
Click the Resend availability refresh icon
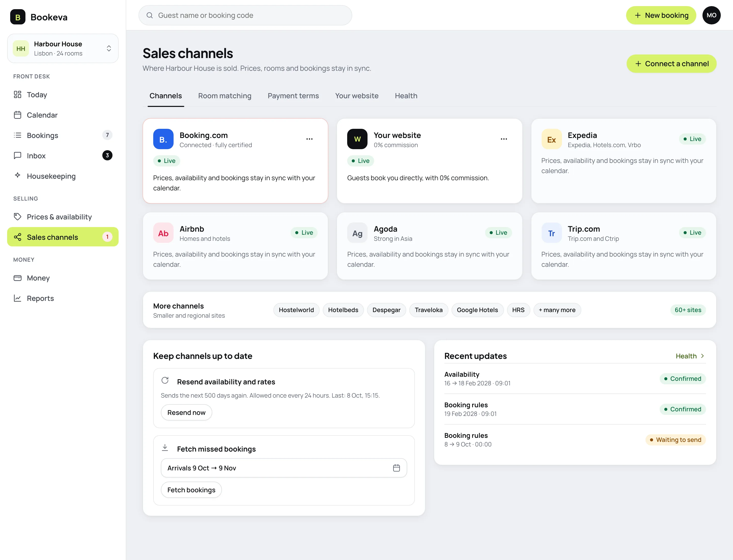click(165, 380)
